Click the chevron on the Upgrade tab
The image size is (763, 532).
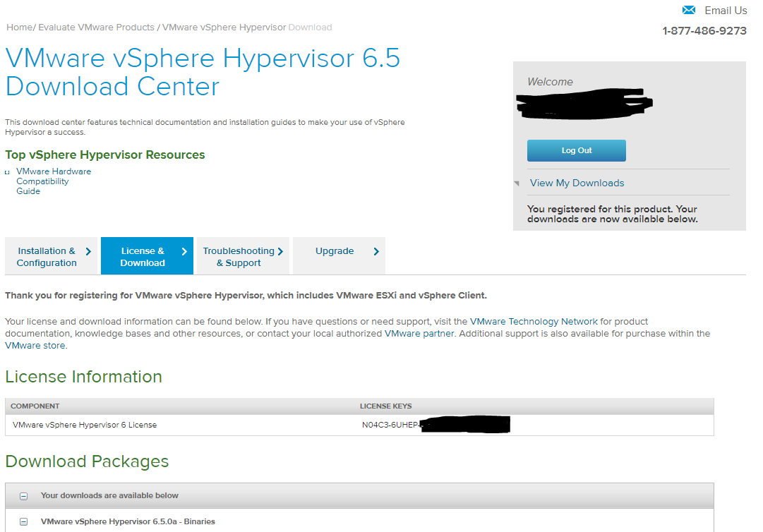[376, 251]
